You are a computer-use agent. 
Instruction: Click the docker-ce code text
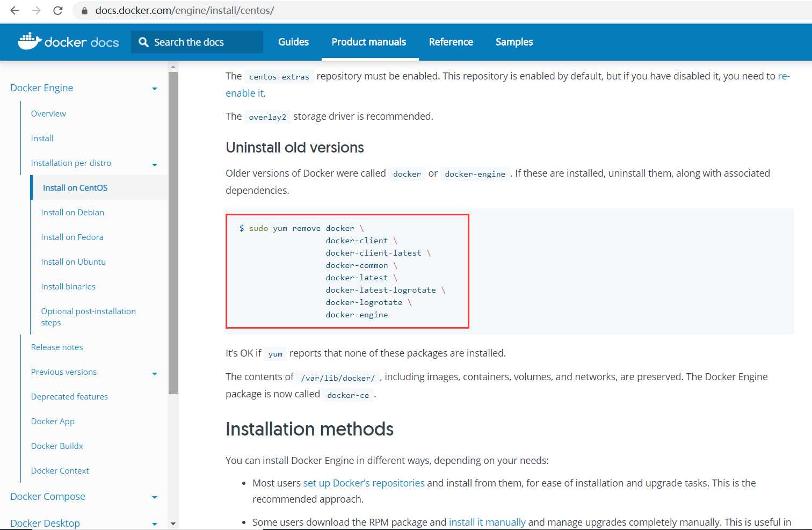(x=348, y=395)
